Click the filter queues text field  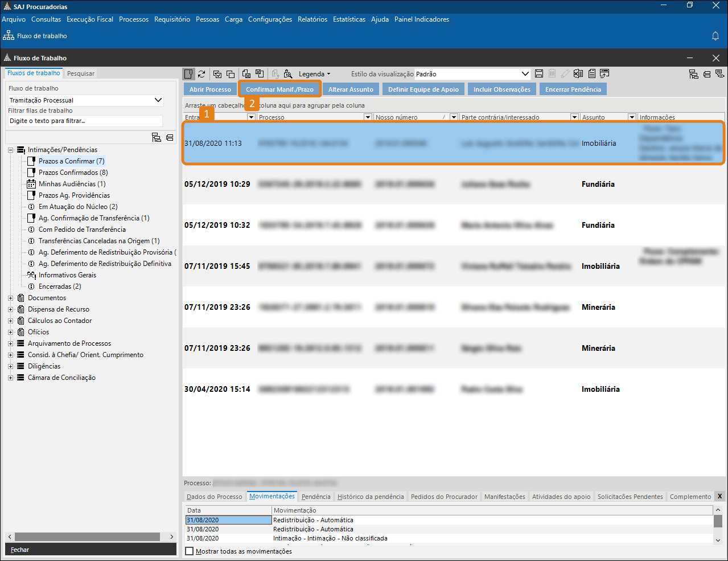click(x=85, y=121)
